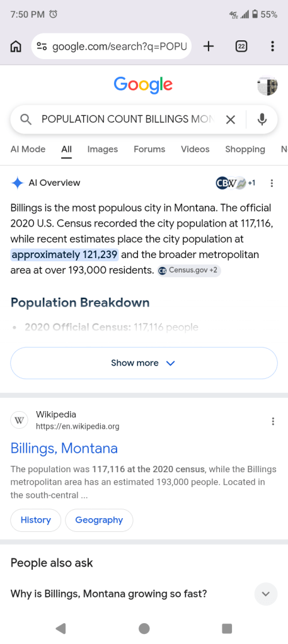The image size is (288, 644).
Task: Open the History section chip
Action: (x=36, y=520)
